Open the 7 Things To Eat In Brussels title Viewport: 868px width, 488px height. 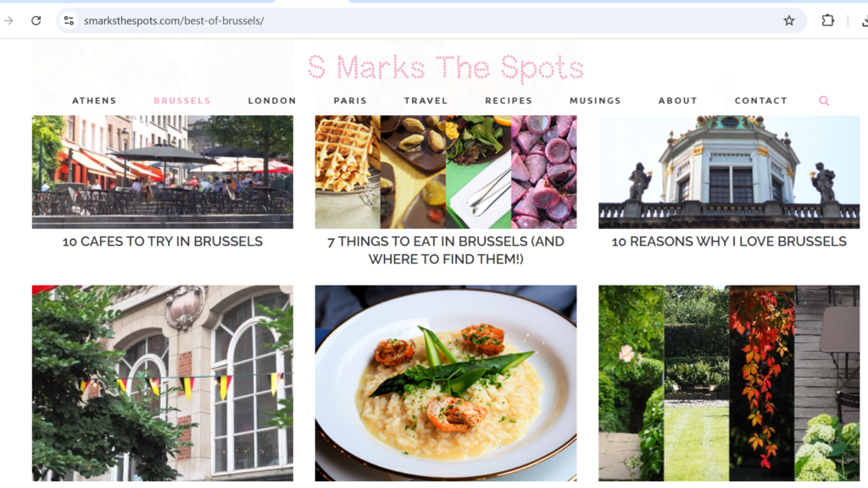(x=446, y=250)
